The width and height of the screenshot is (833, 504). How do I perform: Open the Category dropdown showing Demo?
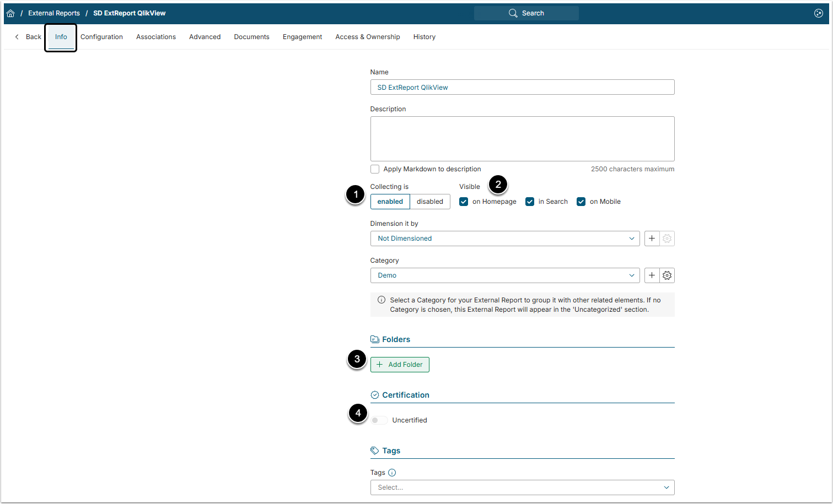[504, 275]
